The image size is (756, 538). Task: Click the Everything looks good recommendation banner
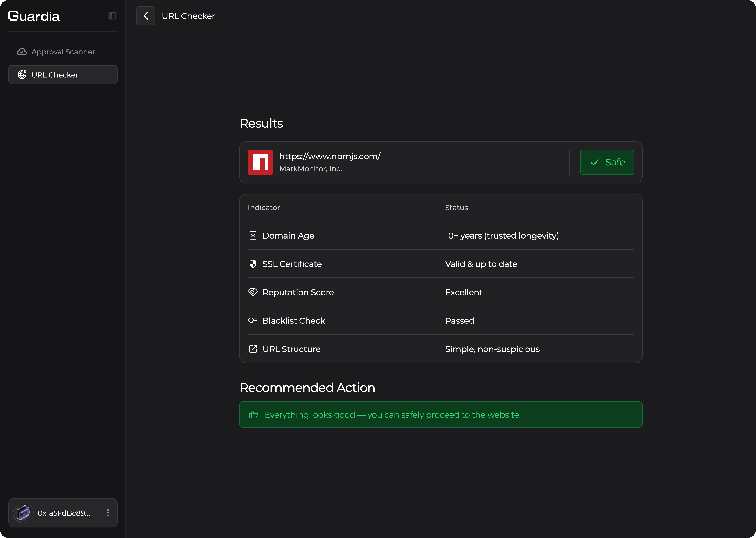click(x=440, y=415)
